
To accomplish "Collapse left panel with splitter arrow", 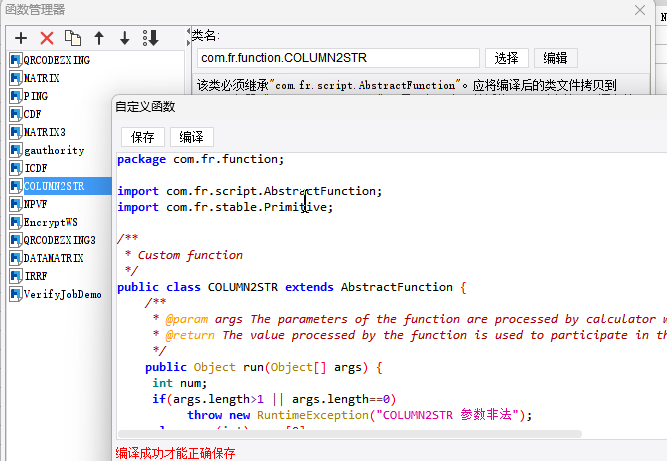I will click(x=188, y=31).
